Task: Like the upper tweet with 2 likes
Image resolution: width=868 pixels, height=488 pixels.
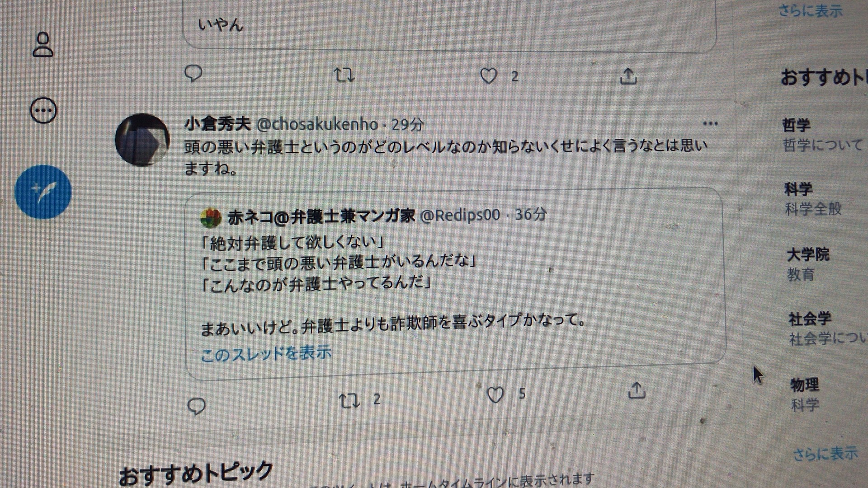Action: (489, 76)
